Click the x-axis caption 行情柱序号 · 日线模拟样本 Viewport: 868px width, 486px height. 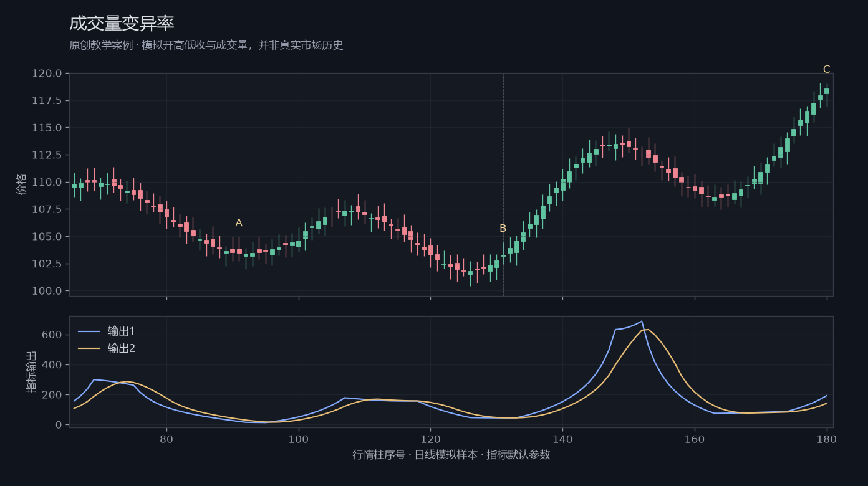point(451,455)
